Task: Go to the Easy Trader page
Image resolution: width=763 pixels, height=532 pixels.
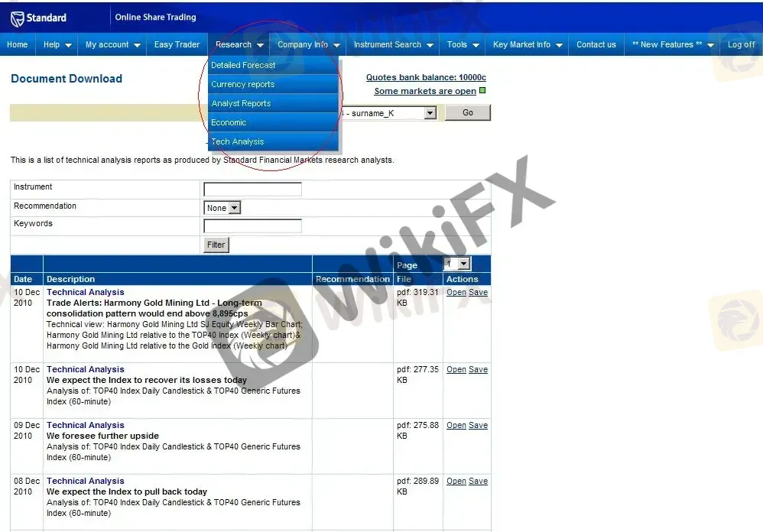Action: coord(177,45)
